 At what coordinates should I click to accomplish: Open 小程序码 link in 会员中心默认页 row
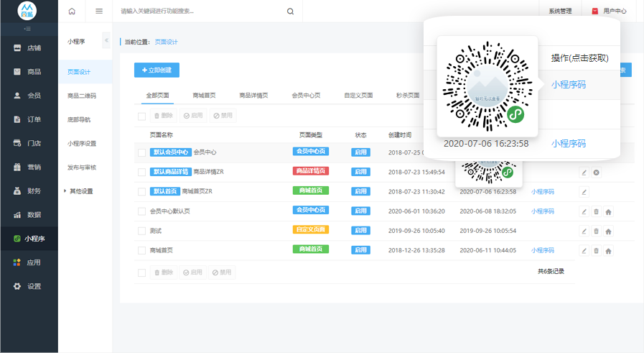click(x=543, y=211)
